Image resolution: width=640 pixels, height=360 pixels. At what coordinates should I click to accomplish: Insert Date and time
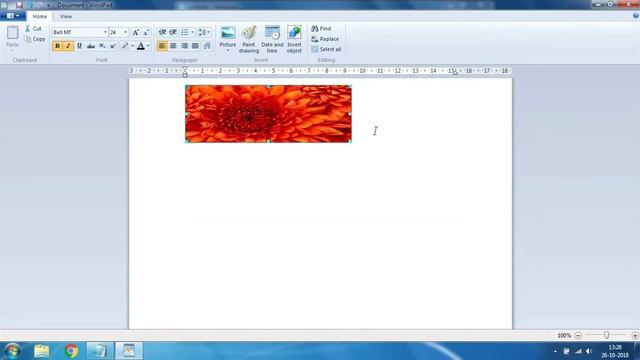click(272, 39)
